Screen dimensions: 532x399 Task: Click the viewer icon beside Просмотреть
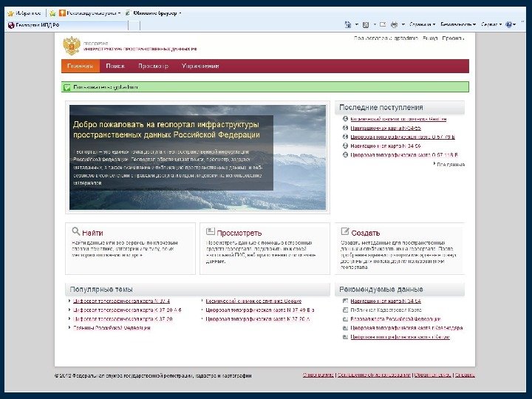[211, 231]
